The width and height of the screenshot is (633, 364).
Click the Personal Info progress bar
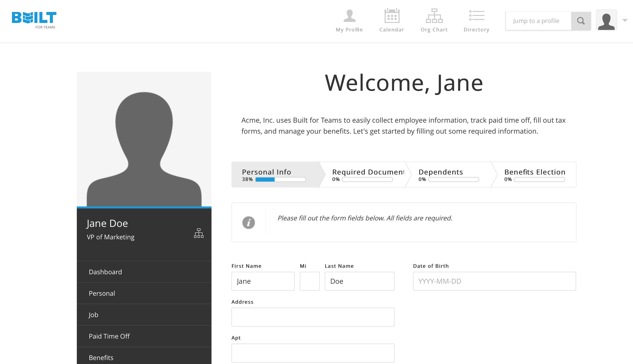point(280,180)
